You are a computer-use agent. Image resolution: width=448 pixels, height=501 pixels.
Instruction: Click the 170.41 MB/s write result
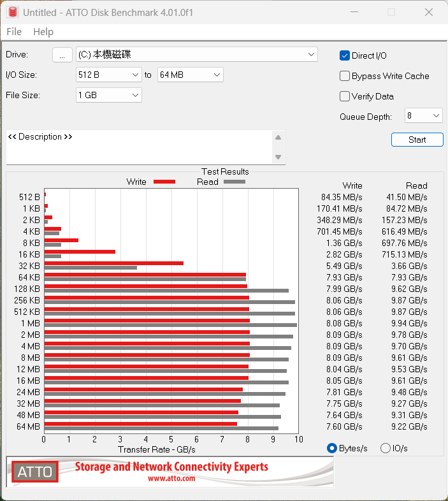[340, 208]
